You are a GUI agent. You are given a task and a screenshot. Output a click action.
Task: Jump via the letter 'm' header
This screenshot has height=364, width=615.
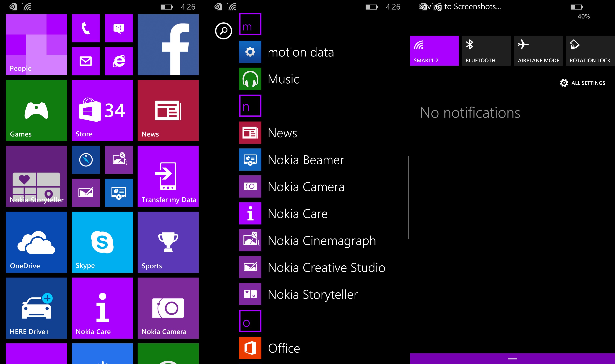click(250, 24)
